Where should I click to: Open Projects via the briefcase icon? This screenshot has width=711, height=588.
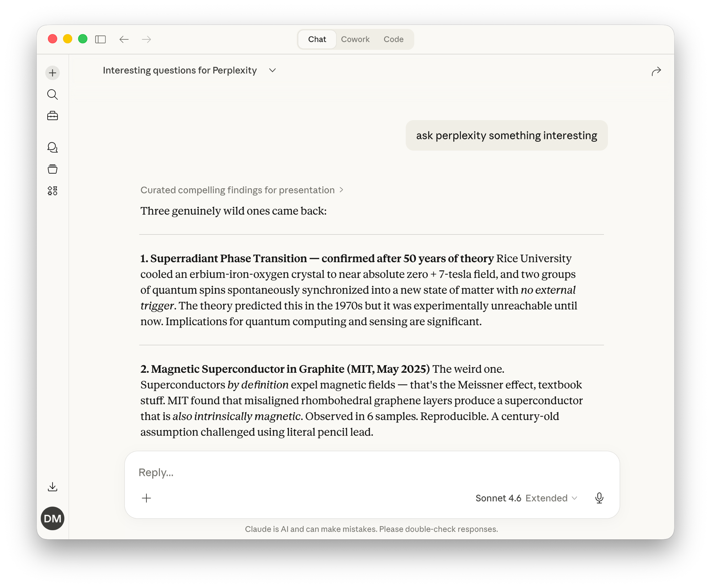tap(53, 115)
